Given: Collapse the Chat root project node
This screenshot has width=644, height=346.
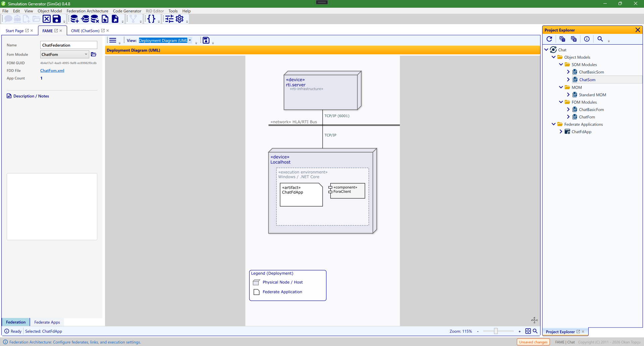Looking at the screenshot, I should click(x=546, y=50).
